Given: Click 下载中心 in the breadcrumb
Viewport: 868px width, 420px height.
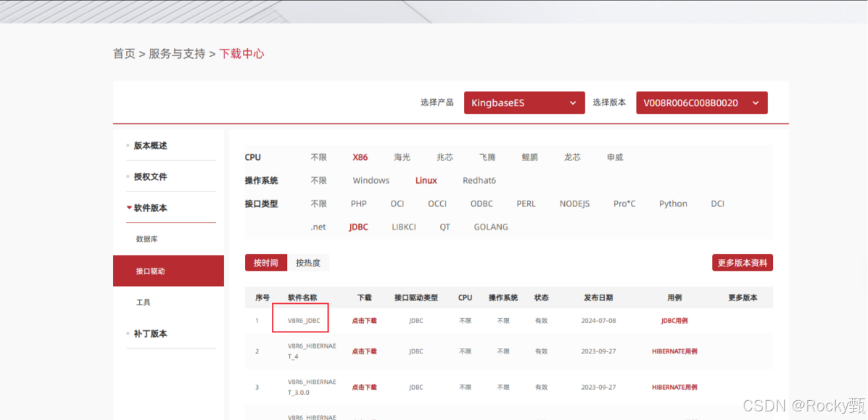Looking at the screenshot, I should [242, 53].
